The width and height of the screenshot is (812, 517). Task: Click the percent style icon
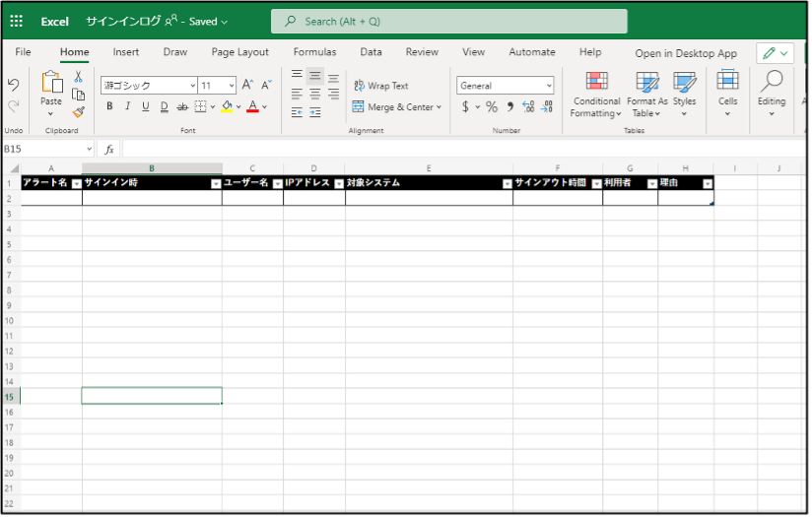point(491,106)
